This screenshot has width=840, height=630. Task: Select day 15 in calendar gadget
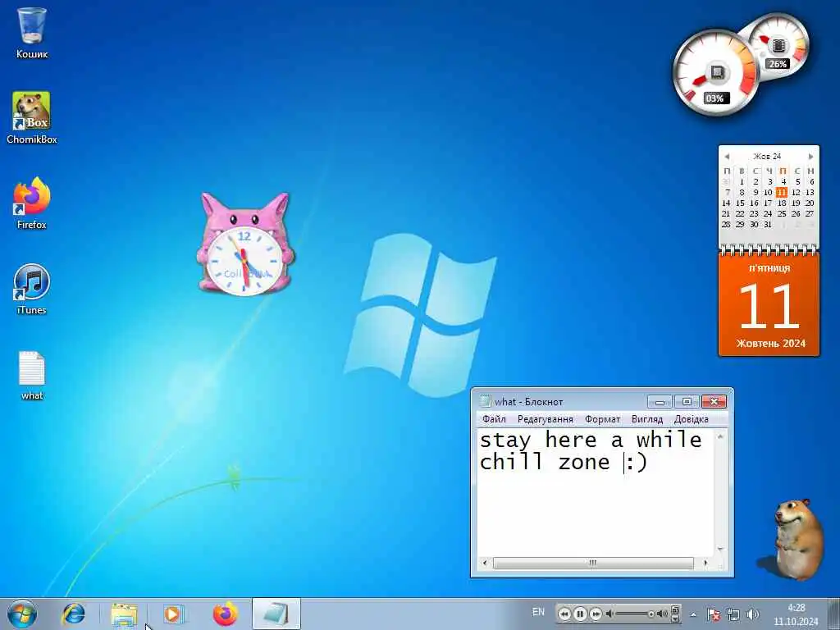(x=741, y=203)
